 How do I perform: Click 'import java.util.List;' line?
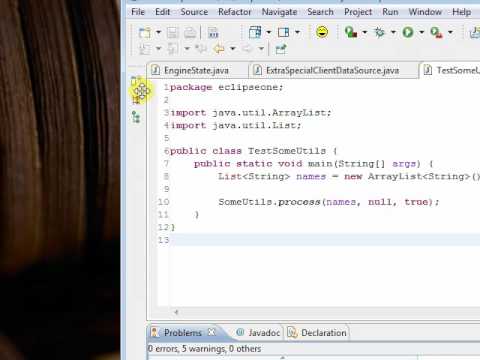(x=236, y=125)
